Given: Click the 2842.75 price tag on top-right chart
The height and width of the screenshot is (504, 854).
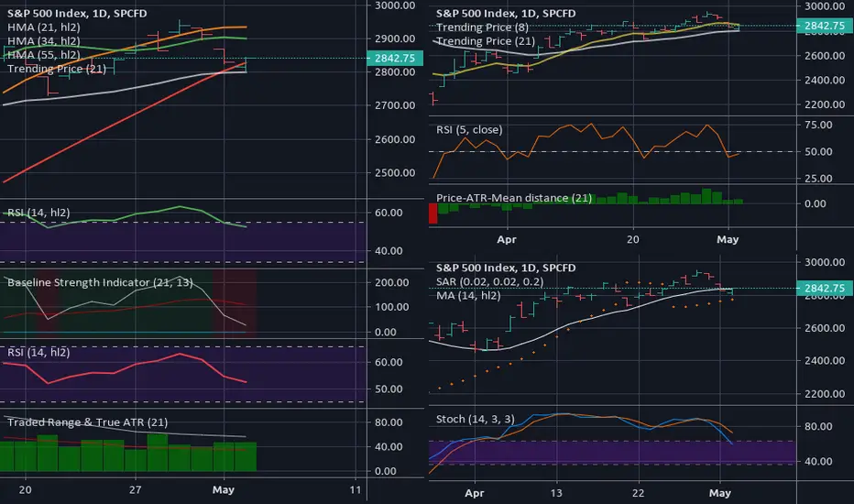Looking at the screenshot, I should [825, 26].
